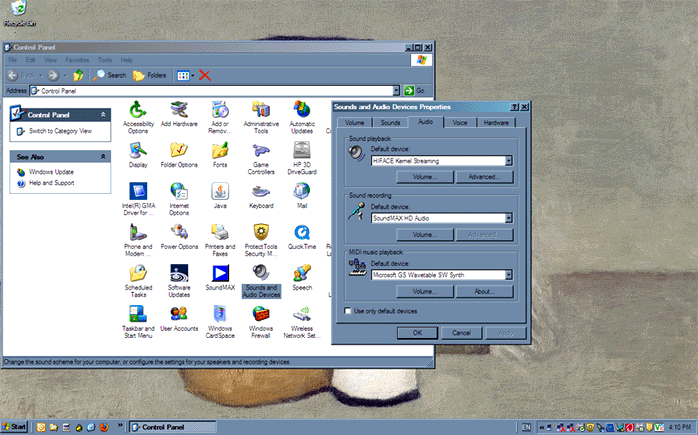This screenshot has width=698, height=435.
Task: Open Accessibility Options icon
Action: [x=138, y=118]
